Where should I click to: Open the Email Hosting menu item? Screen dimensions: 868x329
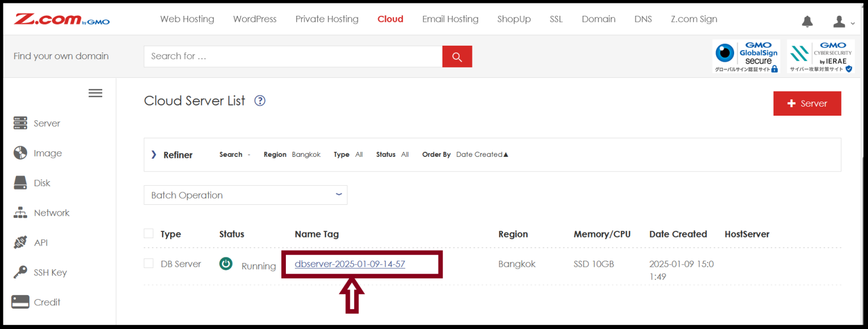(450, 19)
